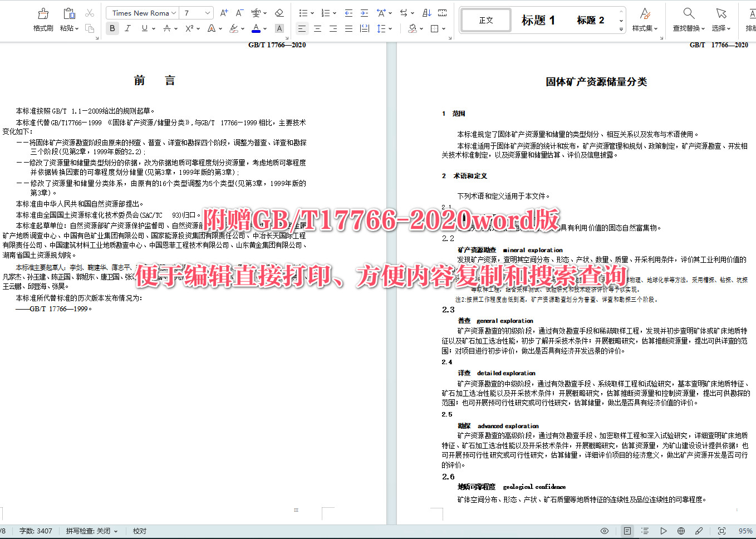Screen dimensions: 756x539
Task: Select the 标题 2 style
Action: [x=591, y=20]
